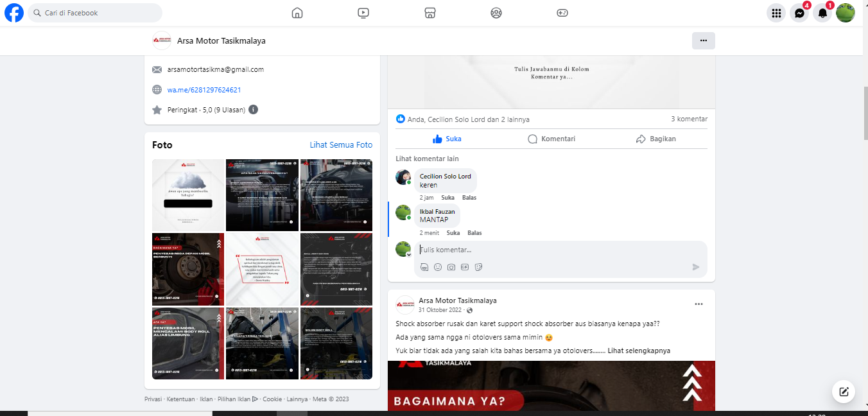Click the Bagikan share button
The height and width of the screenshot is (416, 868).
point(655,139)
